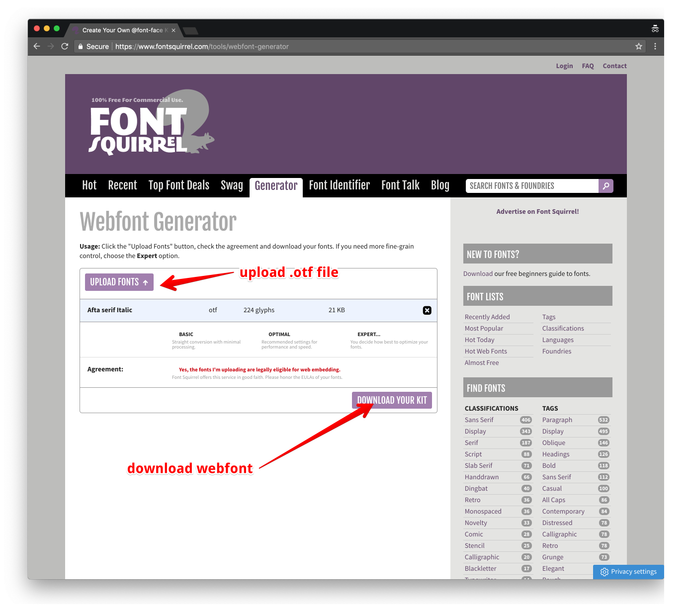
Task: Click the Download beginners guide link
Action: (478, 274)
